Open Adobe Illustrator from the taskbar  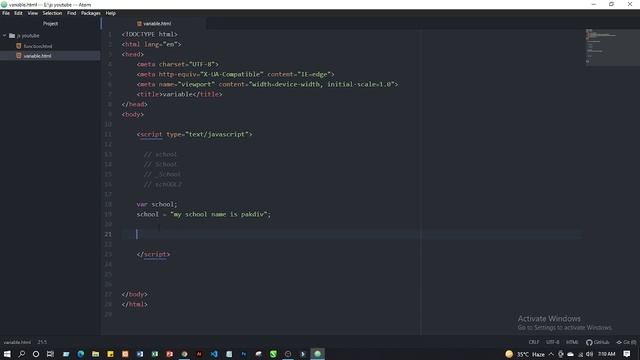(199, 354)
